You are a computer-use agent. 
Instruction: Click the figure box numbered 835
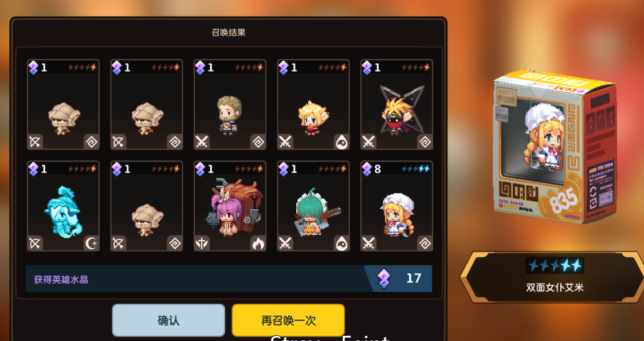tap(555, 147)
